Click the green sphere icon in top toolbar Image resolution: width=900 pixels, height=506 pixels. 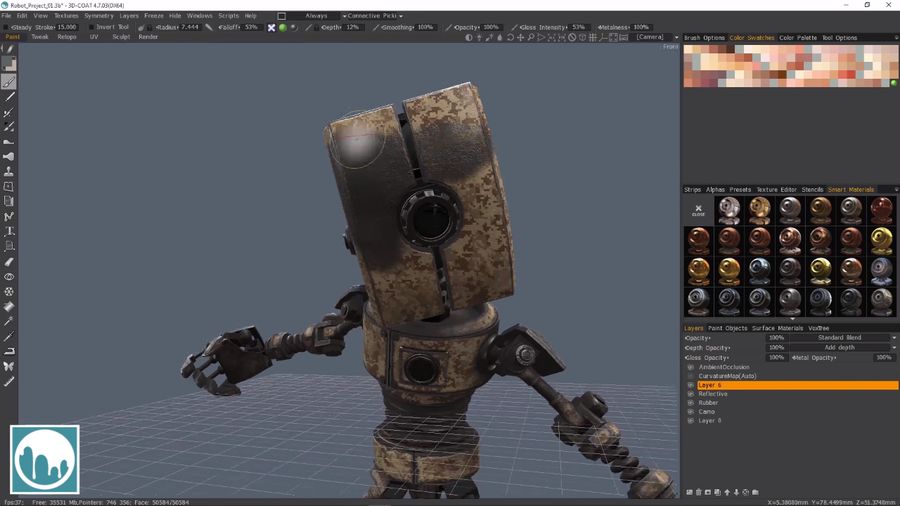pyautogui.click(x=282, y=27)
